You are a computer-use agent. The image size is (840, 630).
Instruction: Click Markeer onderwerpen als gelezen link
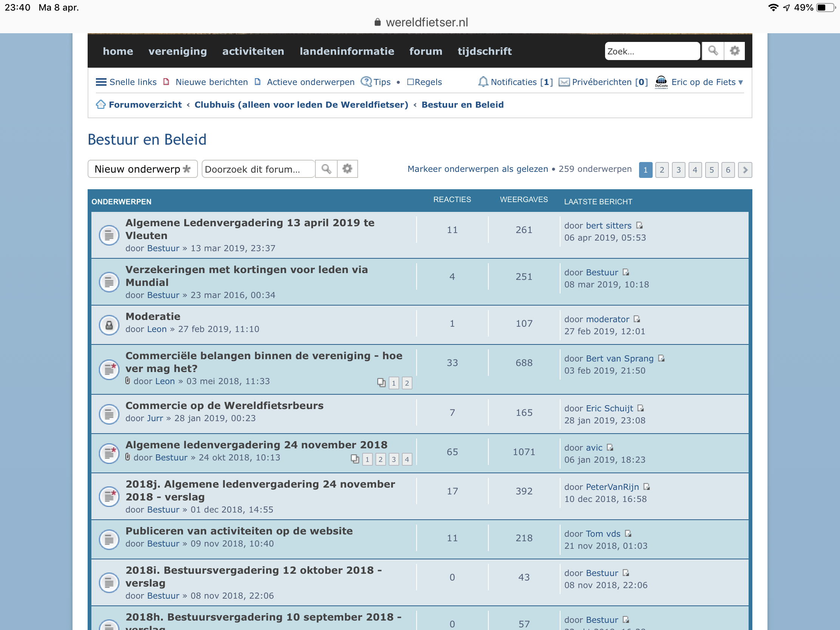click(x=477, y=169)
